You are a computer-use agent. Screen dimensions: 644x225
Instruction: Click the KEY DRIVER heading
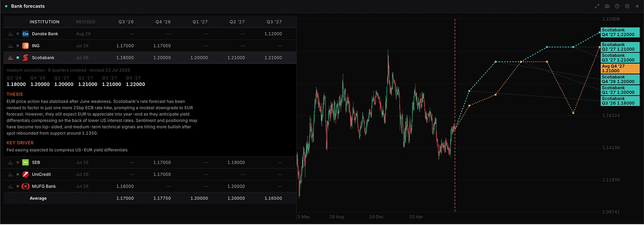(x=20, y=143)
